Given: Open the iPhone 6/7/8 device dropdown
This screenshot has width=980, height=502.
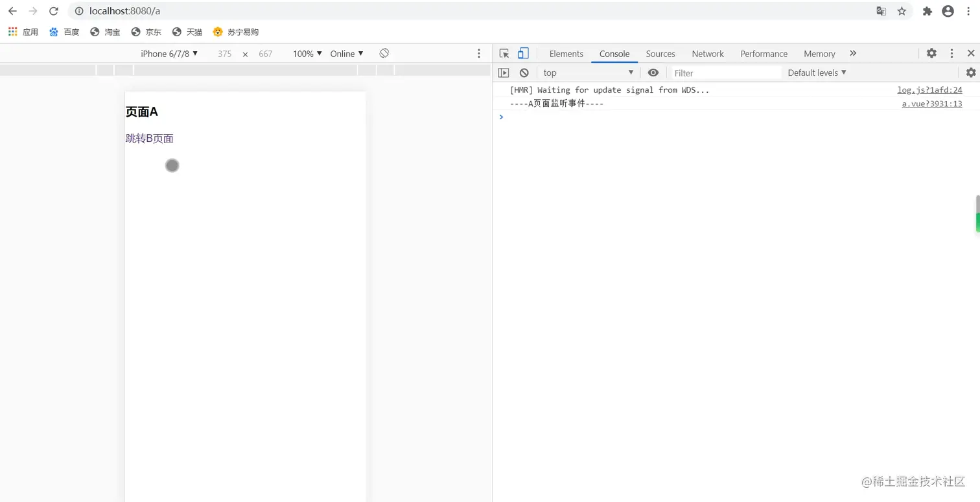Looking at the screenshot, I should 169,54.
